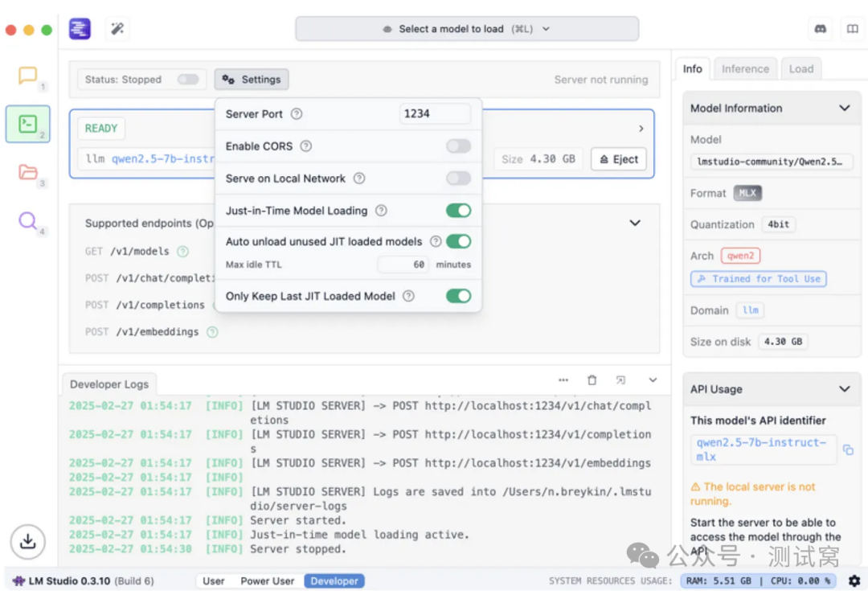Viewport: 868px width, 591px height.
Task: Click the MLX format badge
Action: tap(747, 193)
